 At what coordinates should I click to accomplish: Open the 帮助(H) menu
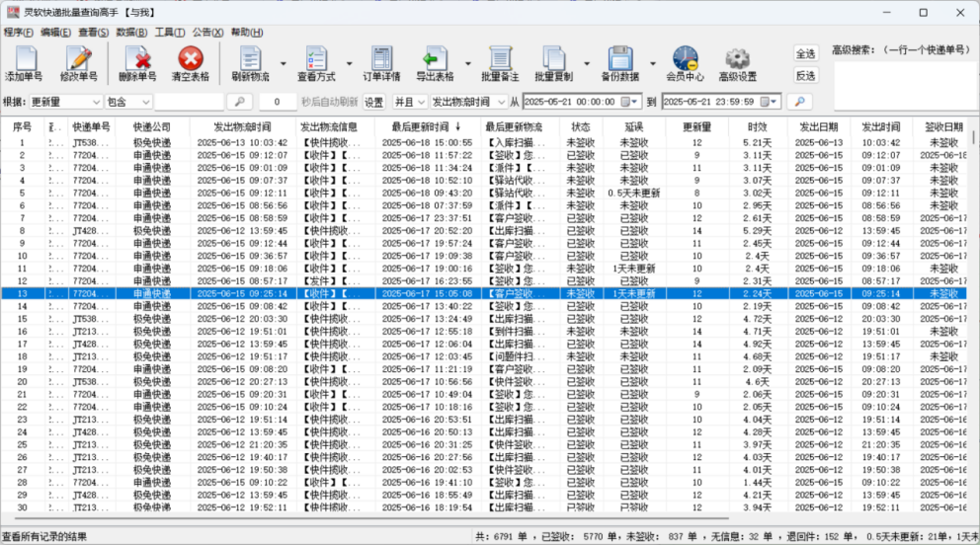tap(247, 32)
